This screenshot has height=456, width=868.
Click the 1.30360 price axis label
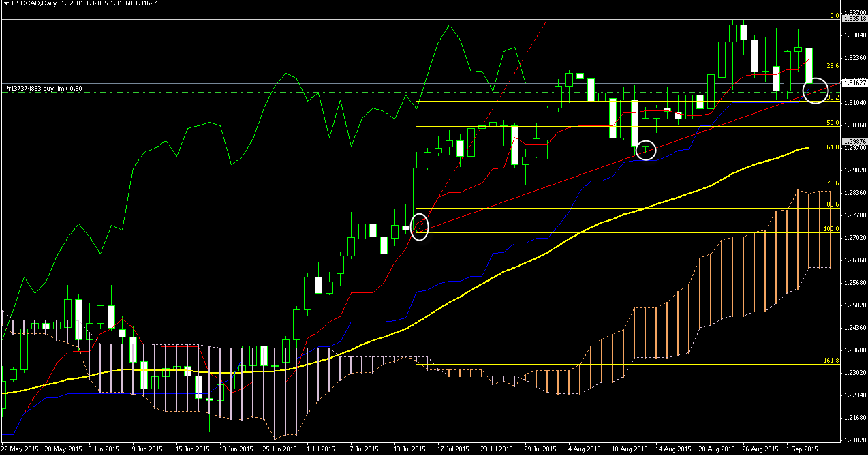854,125
